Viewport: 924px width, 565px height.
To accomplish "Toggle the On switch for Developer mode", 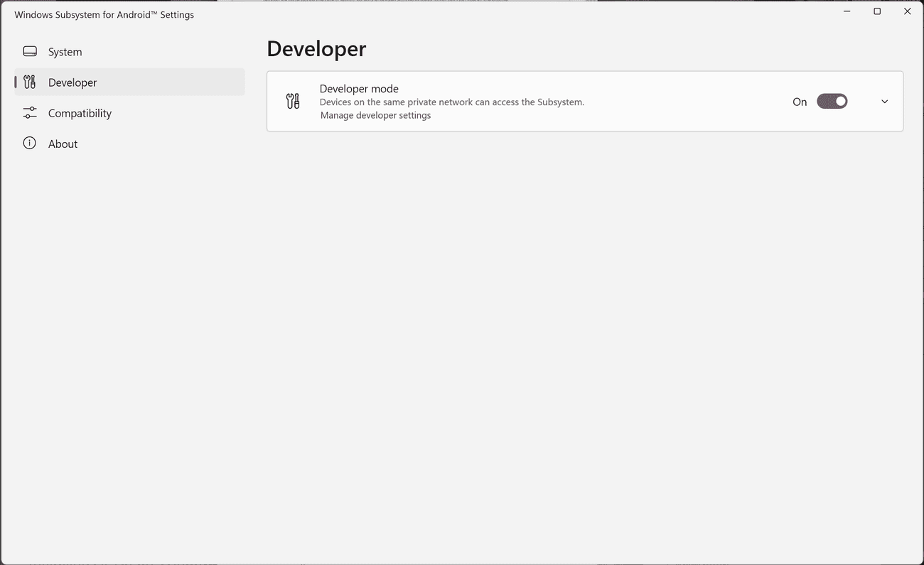I will coord(832,101).
